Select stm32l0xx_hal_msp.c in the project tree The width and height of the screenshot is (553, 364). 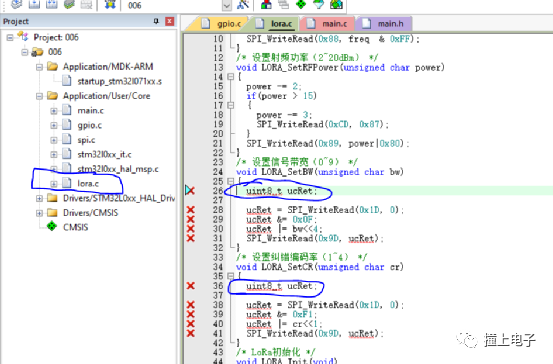[118, 169]
